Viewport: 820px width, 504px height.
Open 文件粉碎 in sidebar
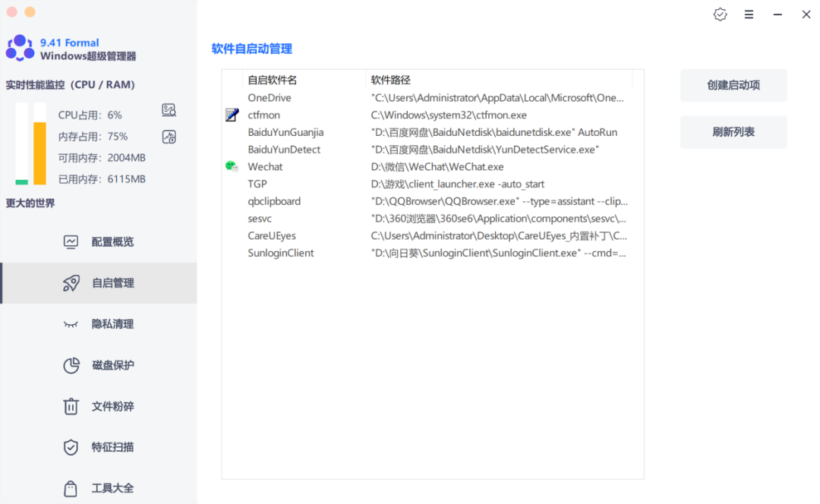[99, 406]
